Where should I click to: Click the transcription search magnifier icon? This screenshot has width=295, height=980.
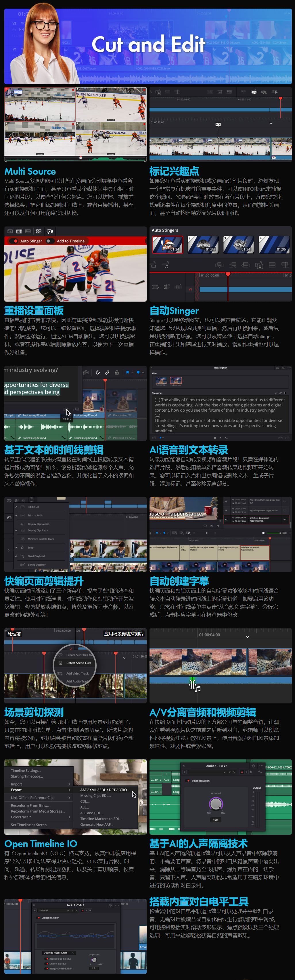coord(283,368)
